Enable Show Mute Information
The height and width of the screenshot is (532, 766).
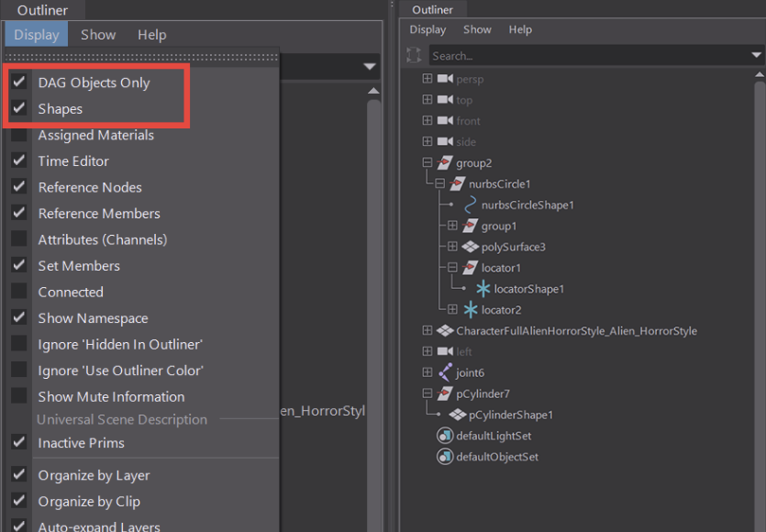[19, 395]
